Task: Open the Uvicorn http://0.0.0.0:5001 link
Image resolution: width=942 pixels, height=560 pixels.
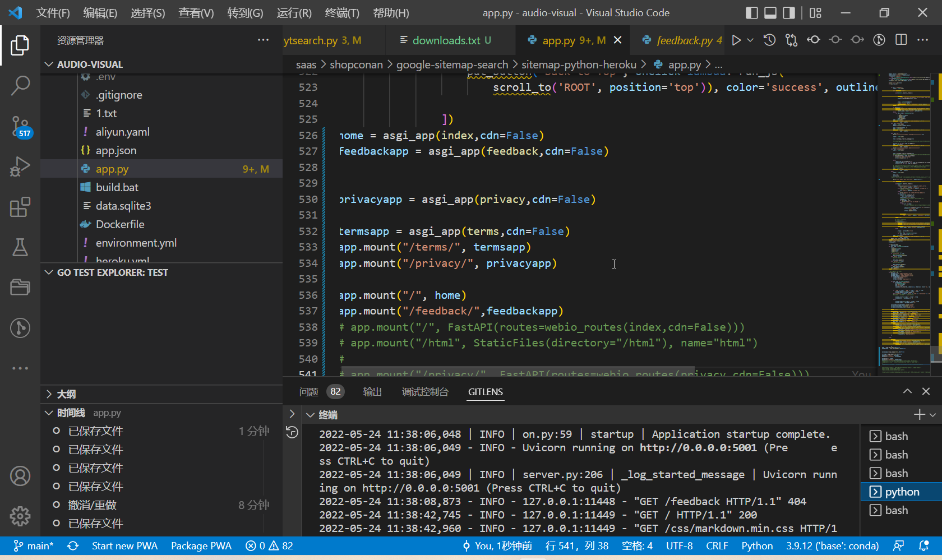Action: 698,447
